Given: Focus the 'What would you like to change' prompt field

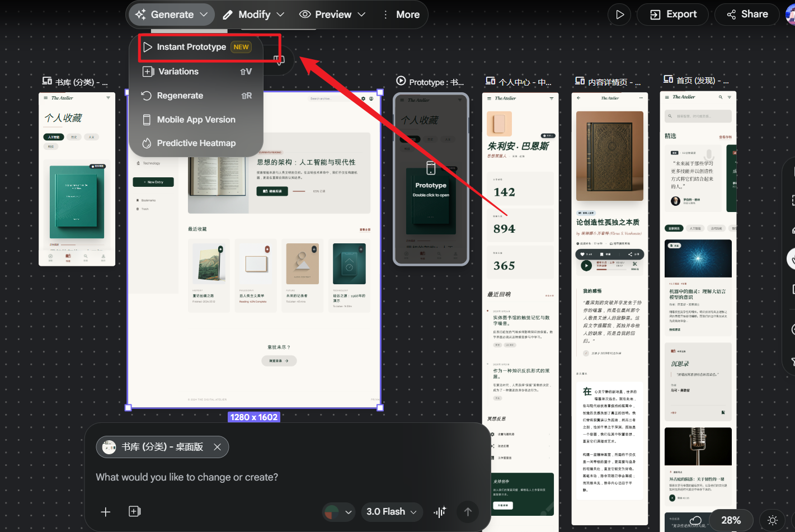Looking at the screenshot, I should click(x=187, y=477).
